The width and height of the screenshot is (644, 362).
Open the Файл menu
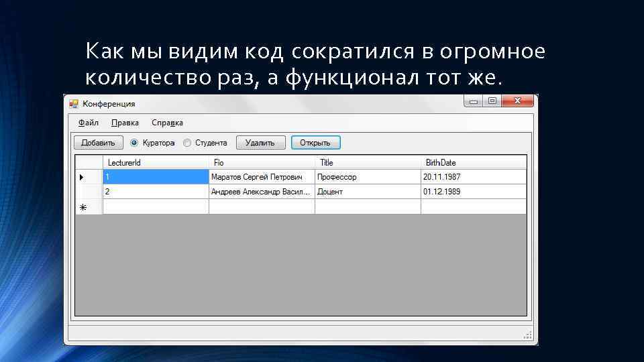click(x=89, y=123)
